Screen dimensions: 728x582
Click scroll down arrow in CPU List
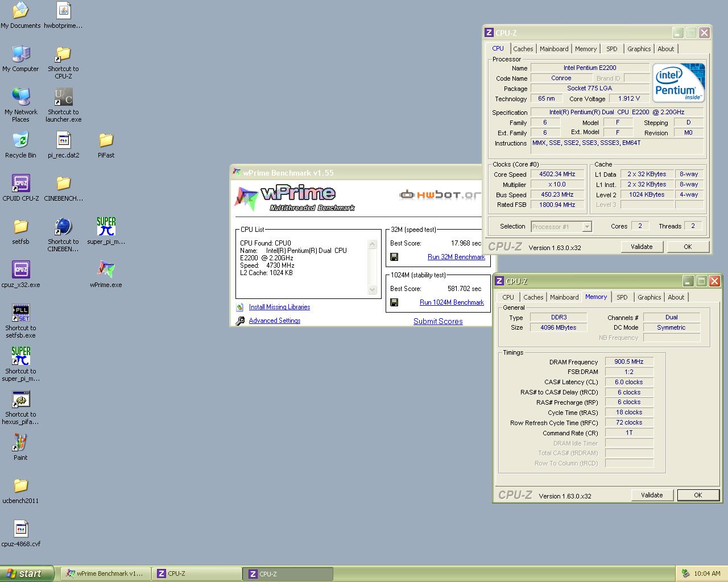coord(373,290)
